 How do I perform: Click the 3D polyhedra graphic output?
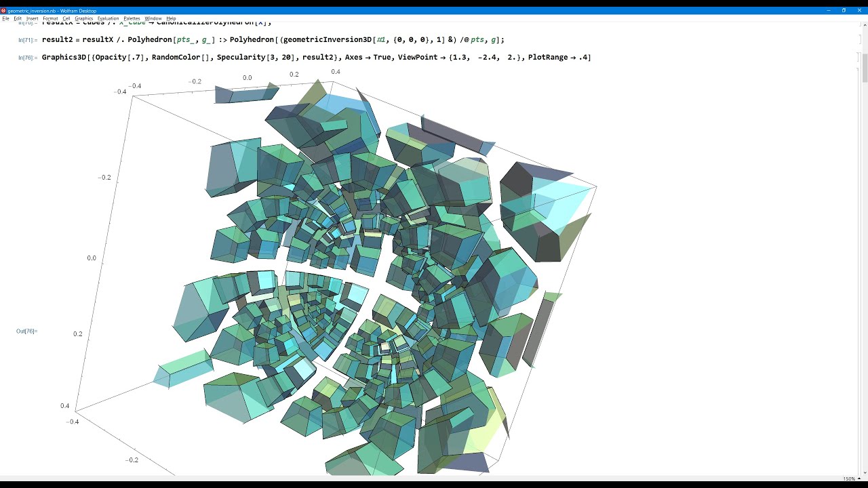click(x=332, y=271)
